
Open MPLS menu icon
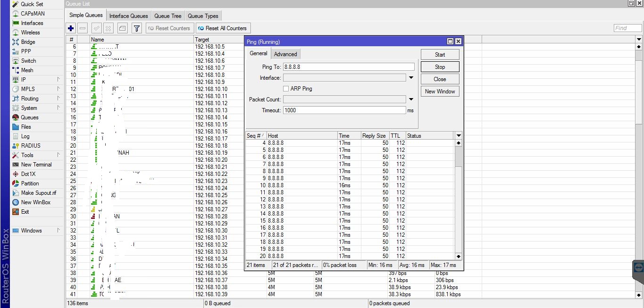pyautogui.click(x=16, y=89)
